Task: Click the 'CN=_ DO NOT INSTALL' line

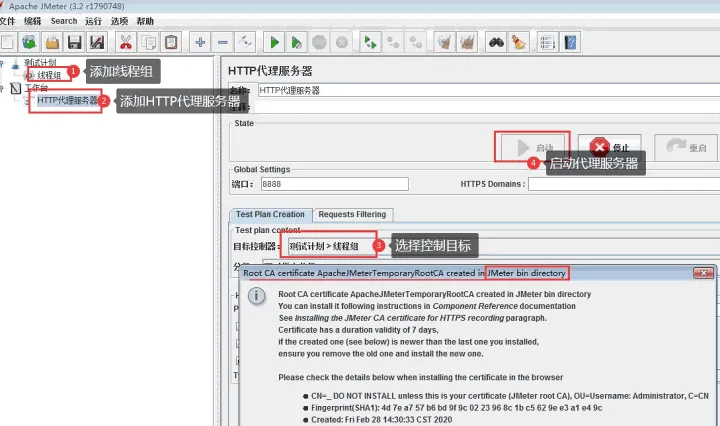Action: click(510, 396)
